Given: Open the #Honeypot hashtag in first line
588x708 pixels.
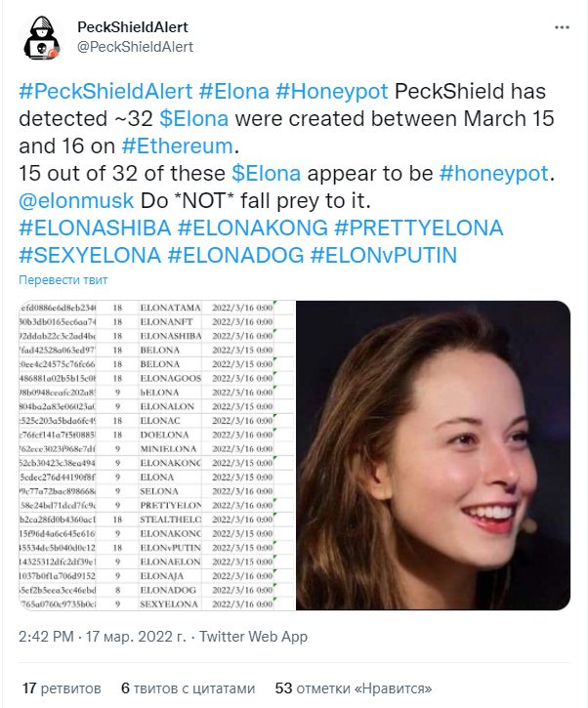Looking at the screenshot, I should pyautogui.click(x=332, y=91).
